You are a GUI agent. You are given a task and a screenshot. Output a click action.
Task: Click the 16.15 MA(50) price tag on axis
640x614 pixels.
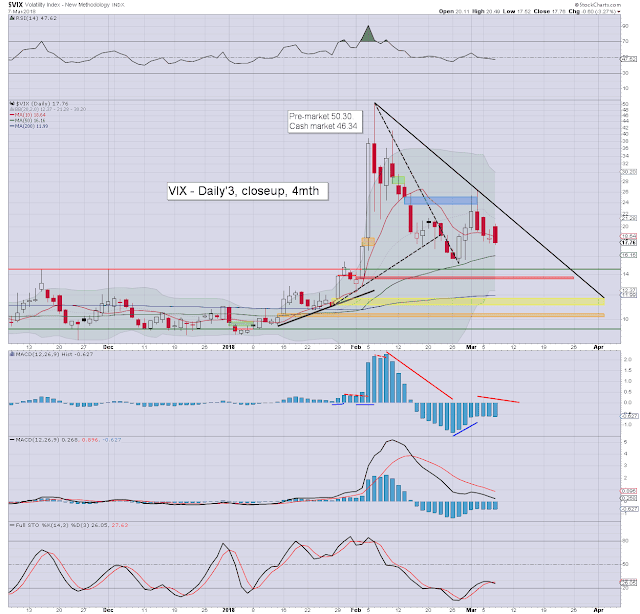628,255
